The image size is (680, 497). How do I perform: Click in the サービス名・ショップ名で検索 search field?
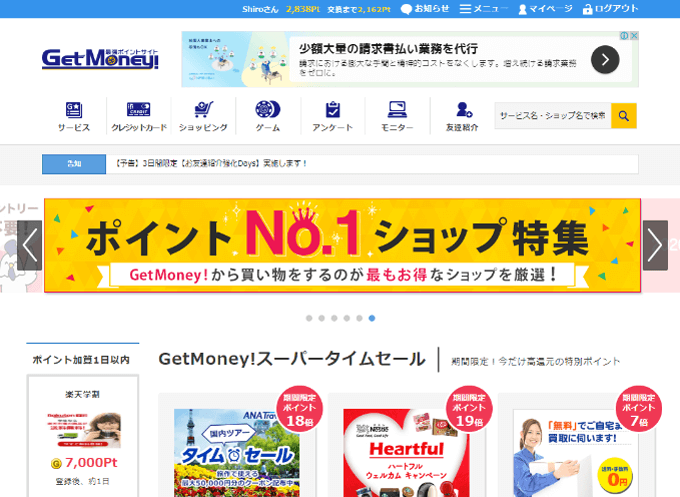[552, 116]
